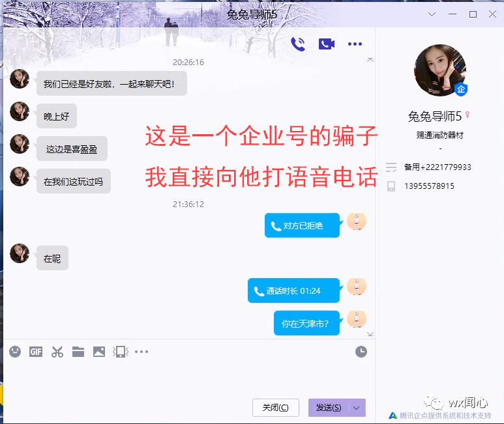Select the scissors screenshot tool
The height and width of the screenshot is (424, 504).
(x=57, y=352)
